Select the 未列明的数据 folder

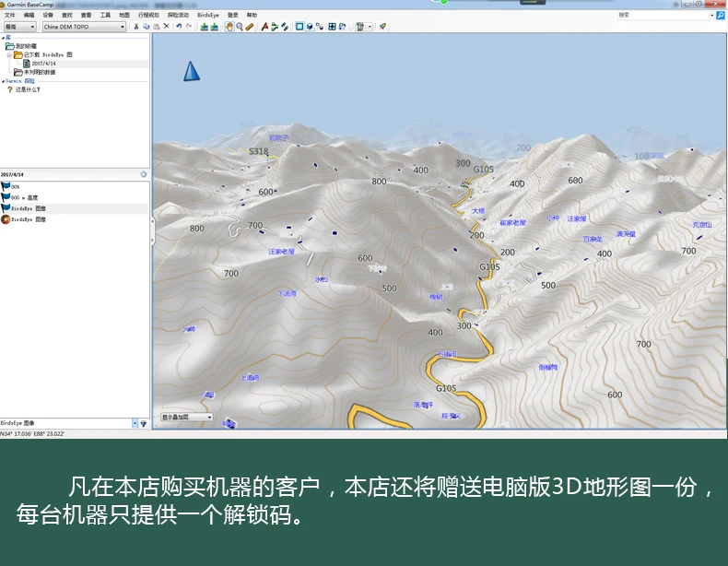(35, 73)
